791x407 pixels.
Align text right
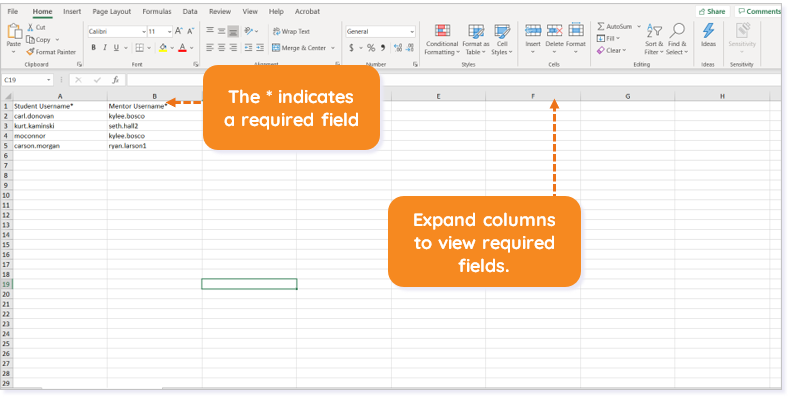point(233,47)
